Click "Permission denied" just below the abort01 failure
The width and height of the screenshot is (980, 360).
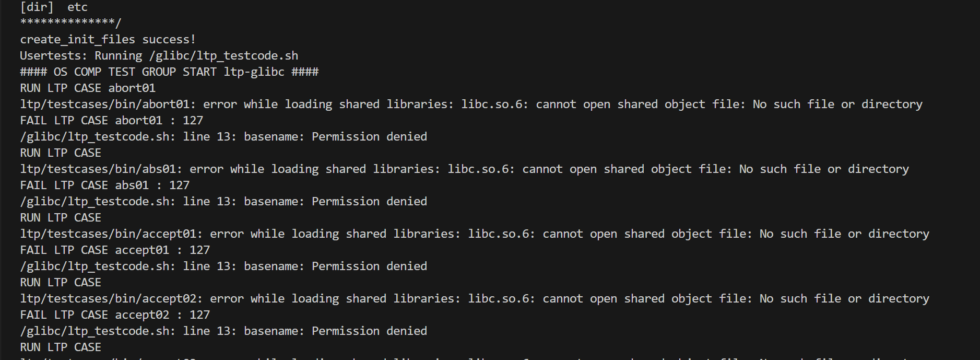click(x=369, y=137)
